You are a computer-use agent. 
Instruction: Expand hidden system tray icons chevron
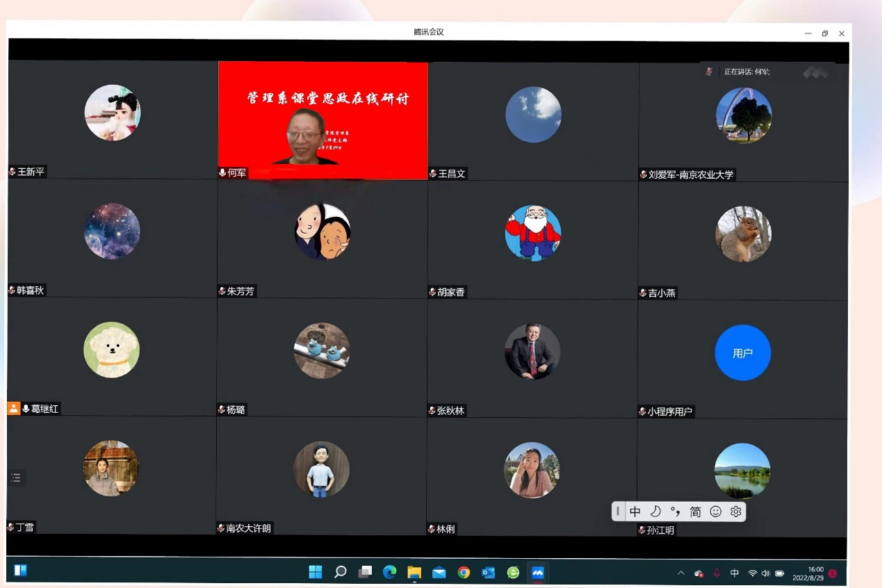pos(681,573)
